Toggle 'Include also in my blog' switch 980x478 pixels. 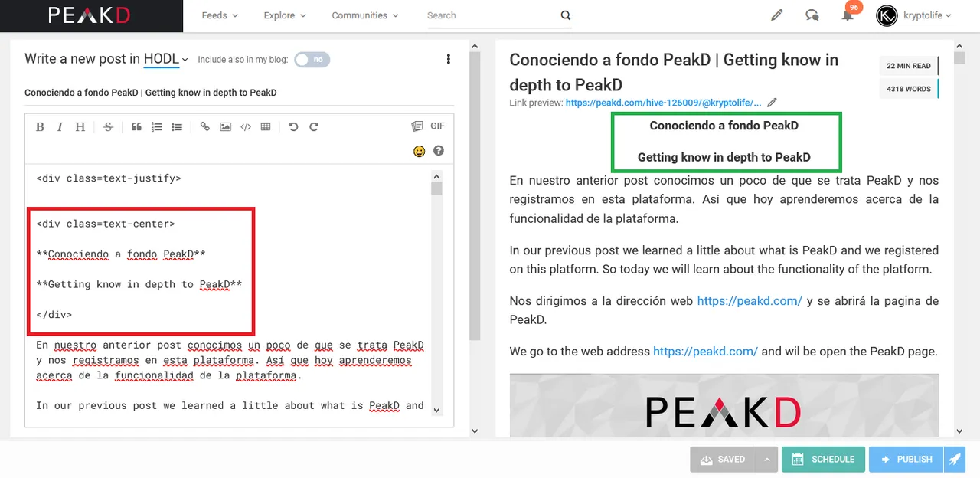point(312,59)
